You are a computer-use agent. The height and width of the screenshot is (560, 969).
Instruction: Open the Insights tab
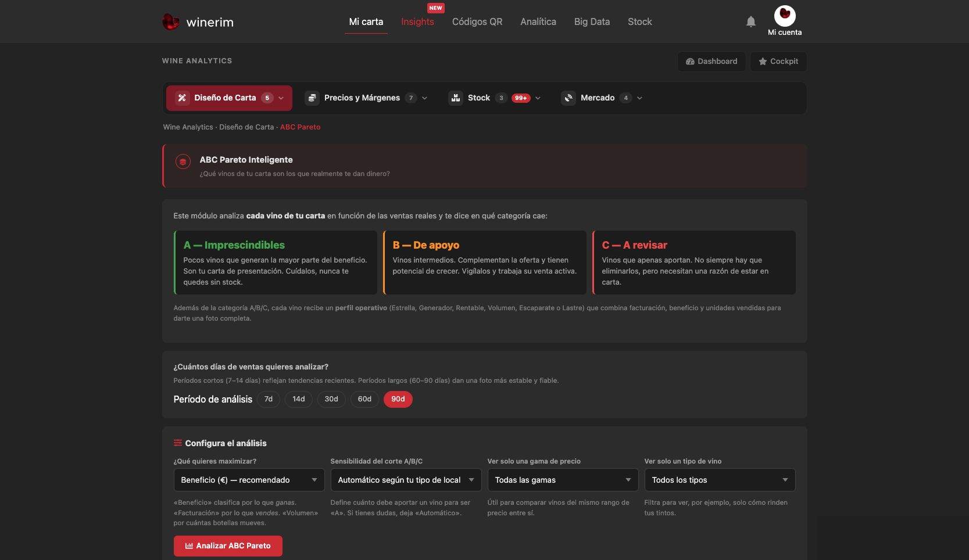click(417, 21)
